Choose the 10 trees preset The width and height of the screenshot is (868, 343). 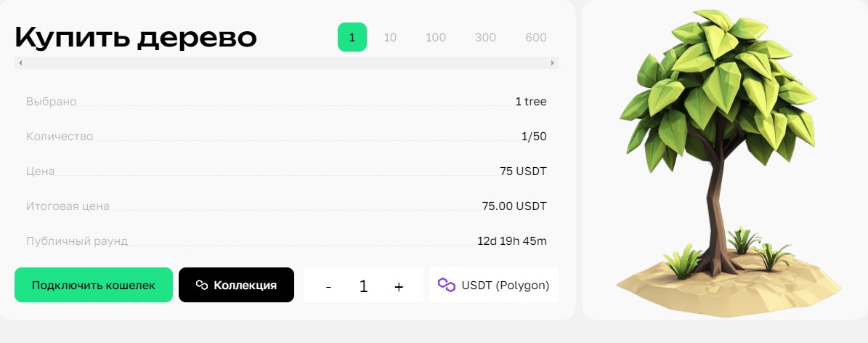390,37
